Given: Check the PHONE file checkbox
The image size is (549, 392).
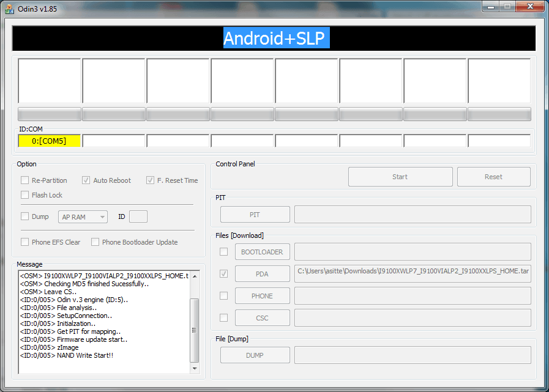Looking at the screenshot, I should 223,296.
